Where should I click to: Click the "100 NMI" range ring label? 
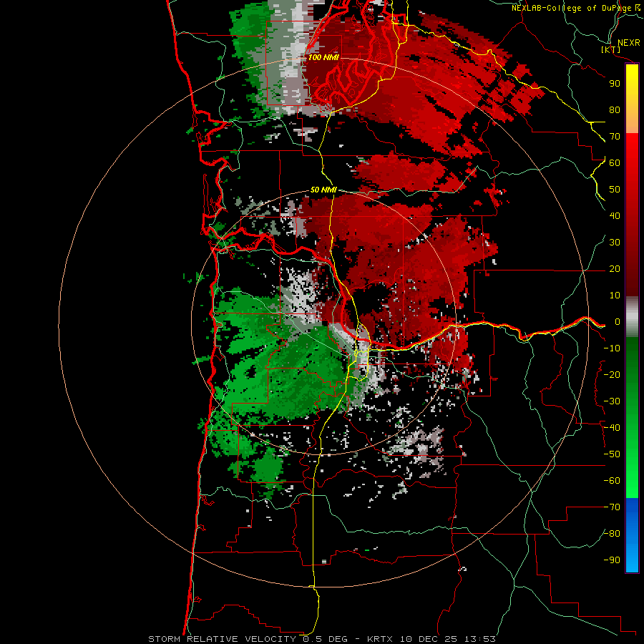coord(323,57)
